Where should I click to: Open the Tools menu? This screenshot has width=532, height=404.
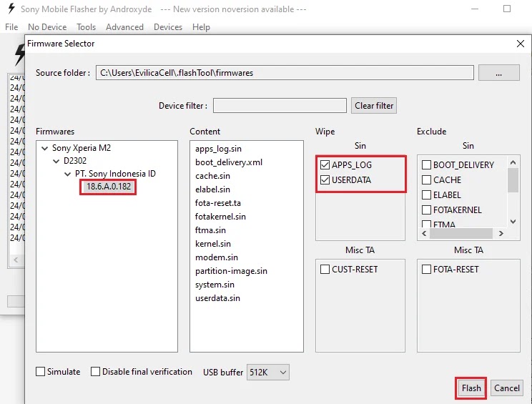(87, 27)
